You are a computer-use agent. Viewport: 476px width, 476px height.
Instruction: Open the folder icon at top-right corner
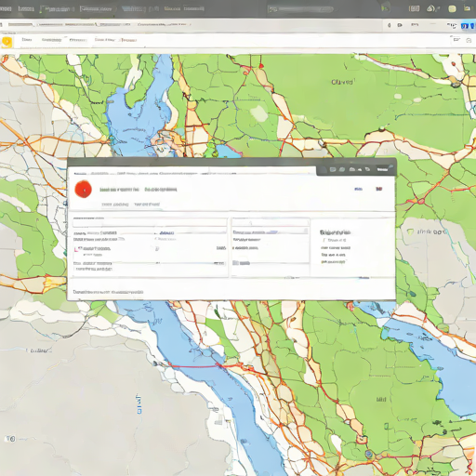[467, 8]
